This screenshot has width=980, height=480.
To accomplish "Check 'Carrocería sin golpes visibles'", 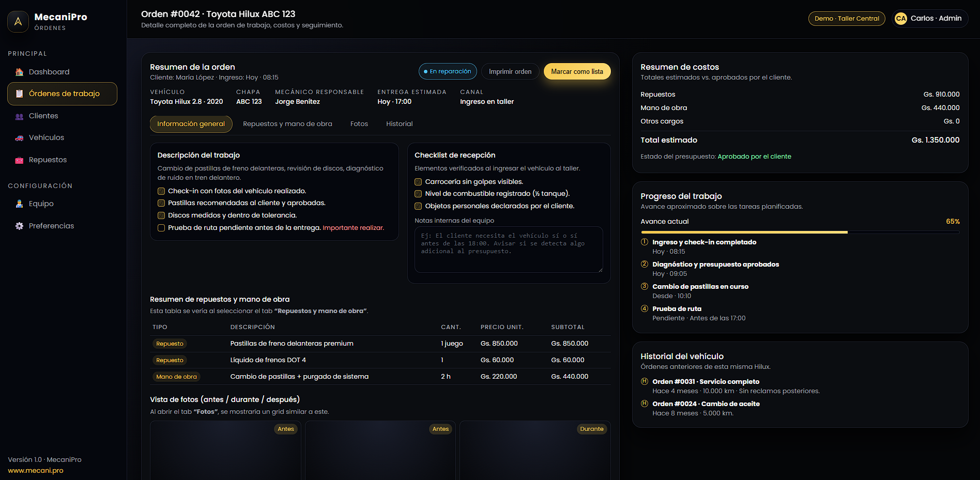I will tap(418, 182).
